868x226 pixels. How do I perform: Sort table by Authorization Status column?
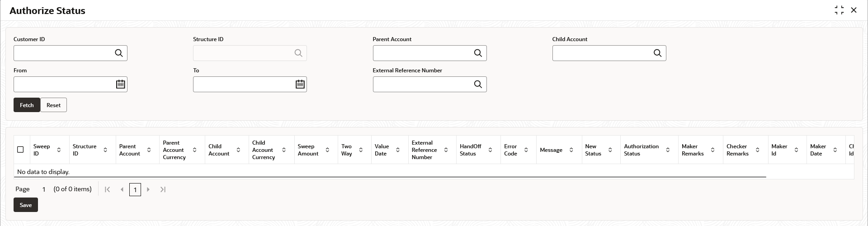668,150
